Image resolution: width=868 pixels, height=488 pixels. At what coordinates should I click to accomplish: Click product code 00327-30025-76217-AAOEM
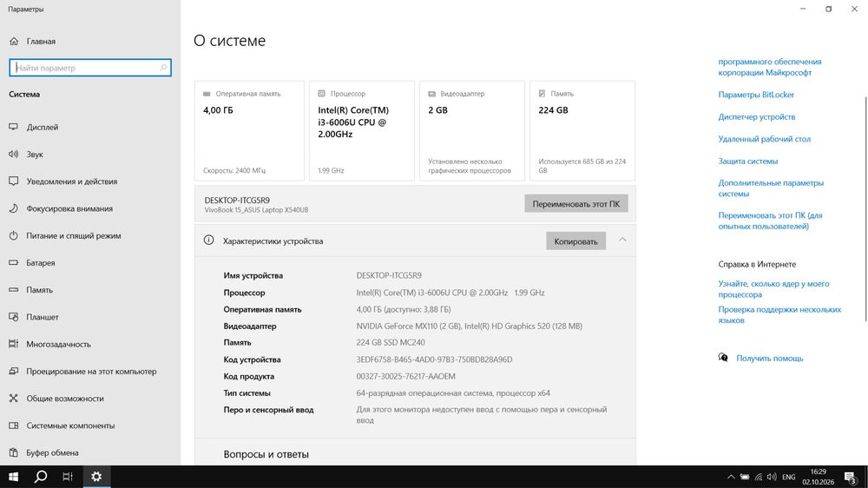[x=405, y=376]
